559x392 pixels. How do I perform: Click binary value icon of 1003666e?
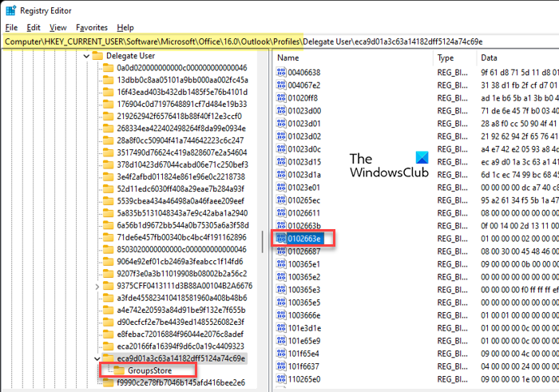coord(281,315)
